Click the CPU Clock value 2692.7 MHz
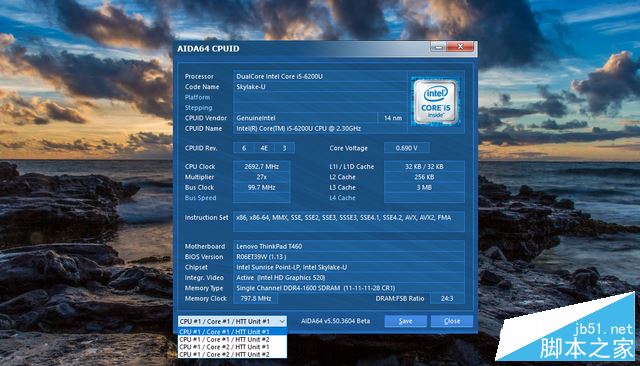Viewport: 640px width, 366px height. click(262, 166)
